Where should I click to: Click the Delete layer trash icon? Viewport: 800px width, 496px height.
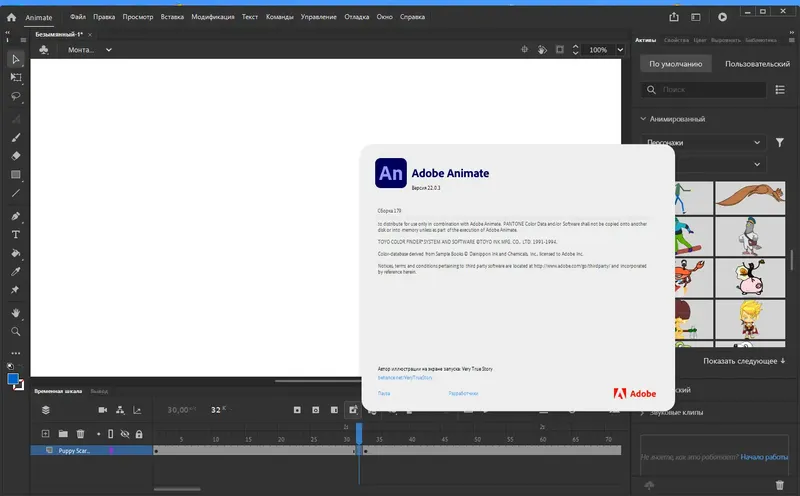pyautogui.click(x=81, y=434)
